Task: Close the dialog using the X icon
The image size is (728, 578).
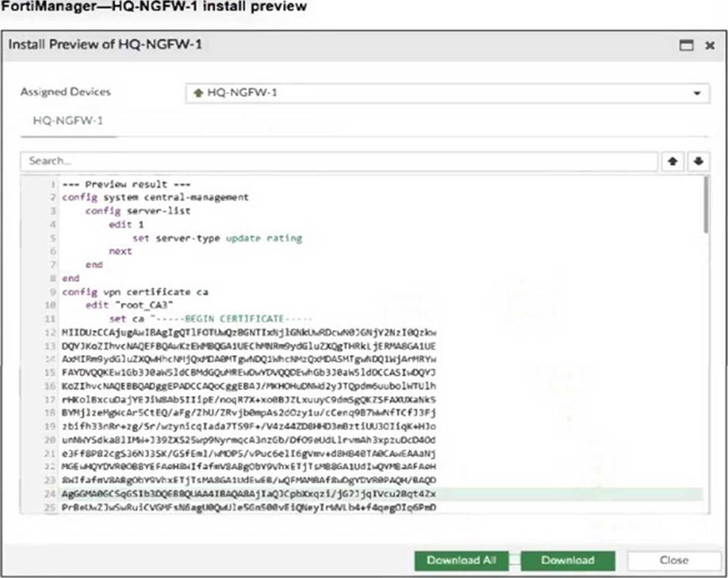Action: point(709,46)
